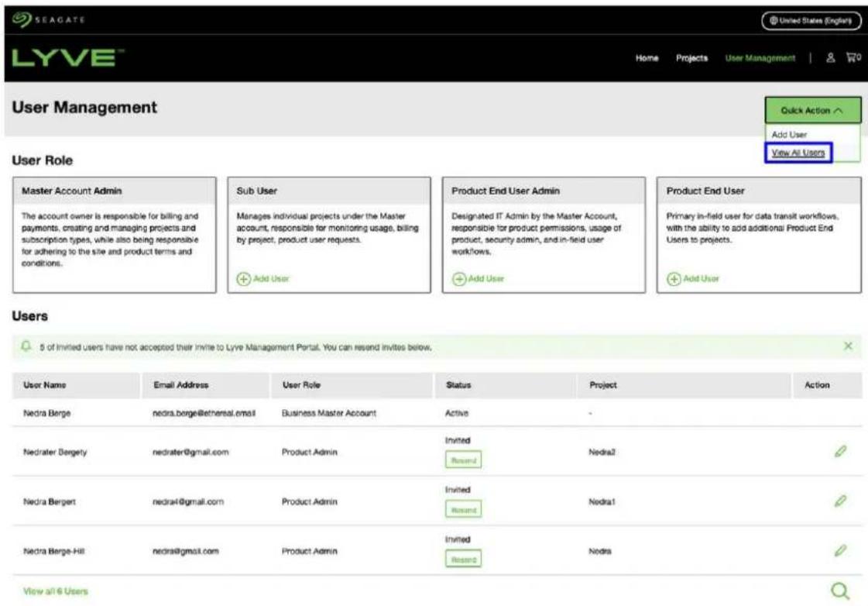Click the Email Address column header
The height and width of the screenshot is (606, 868).
[x=181, y=385]
